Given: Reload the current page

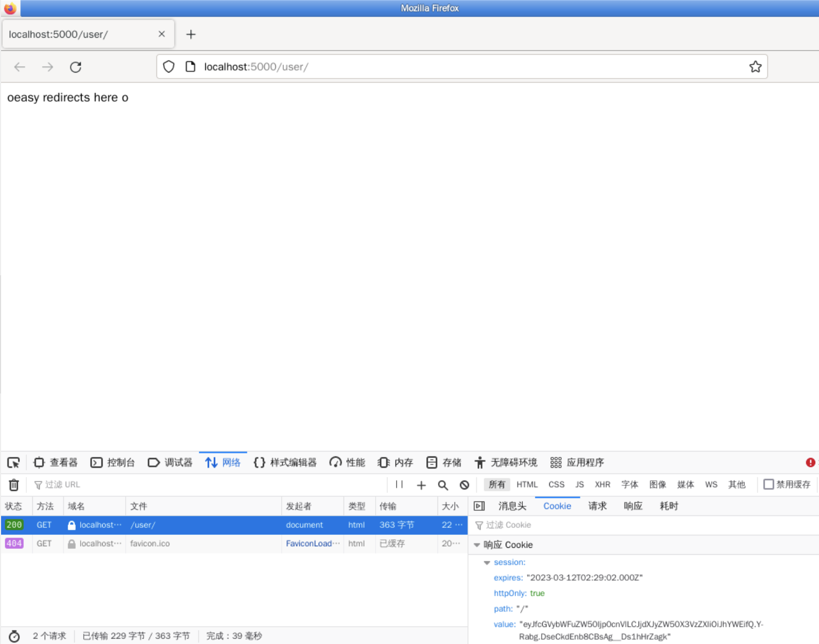Looking at the screenshot, I should pos(76,67).
